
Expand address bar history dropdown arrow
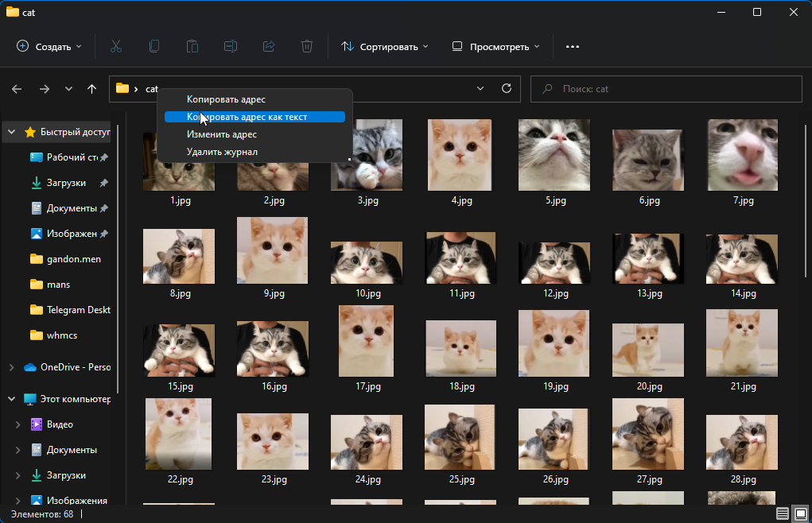tap(480, 88)
